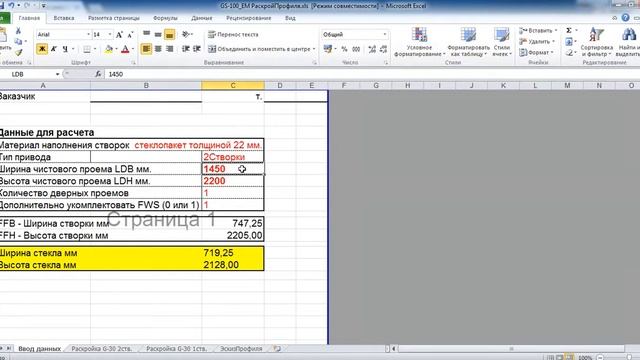Toggle bottom vertical alignment
Image resolution: width=640 pixels, height=360 pixels.
[169, 35]
